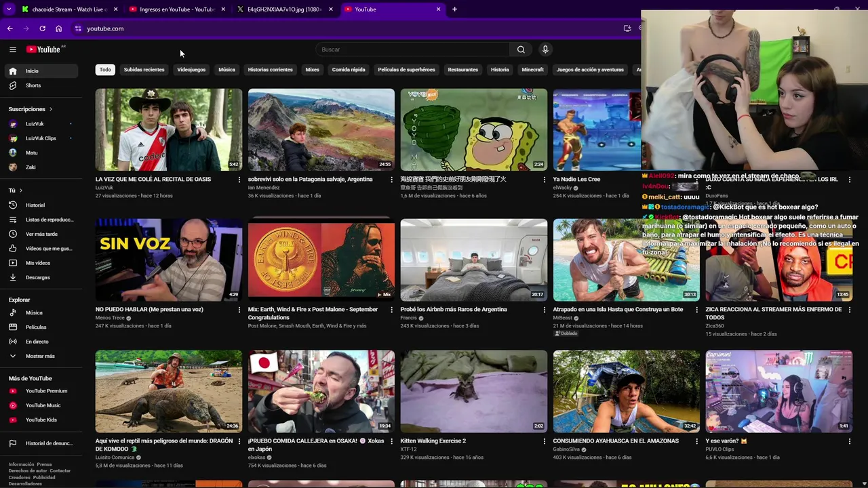868x488 pixels.
Task: Switch to chacoide Stream browser tab
Action: click(70, 9)
